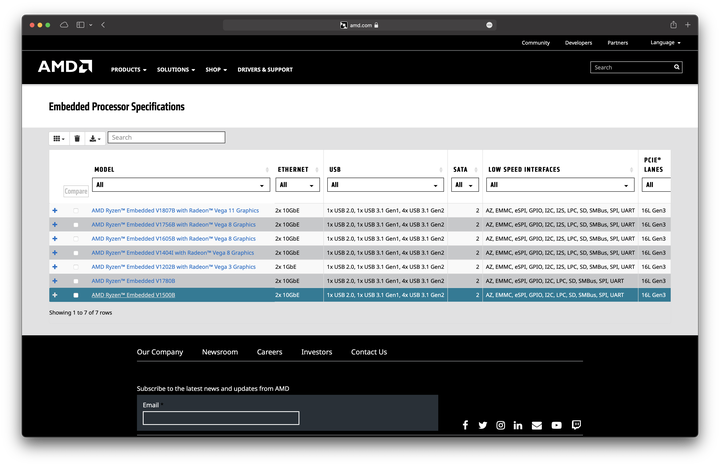
Task: Click the Safari share icon
Action: [x=673, y=25]
